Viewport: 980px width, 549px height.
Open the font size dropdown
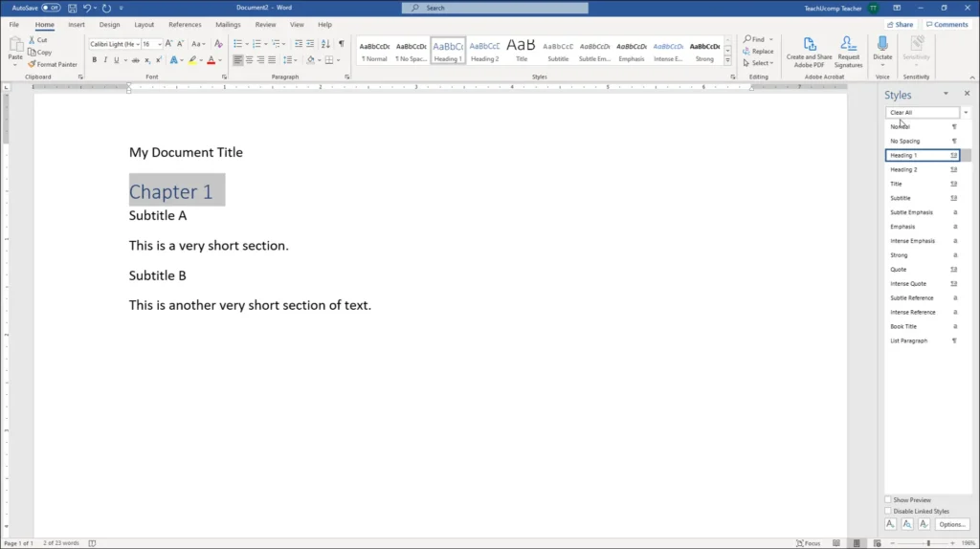[x=160, y=44]
